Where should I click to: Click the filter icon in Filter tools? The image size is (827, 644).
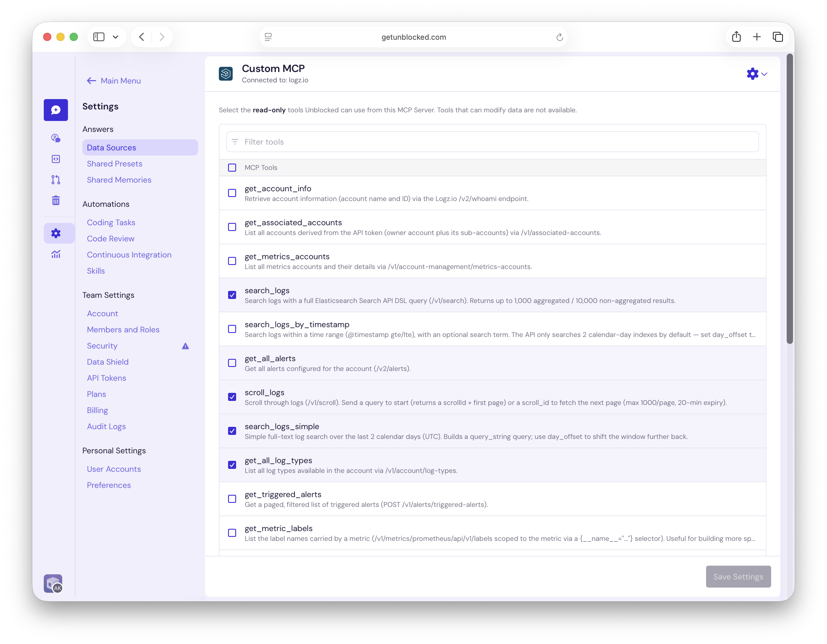(x=235, y=142)
